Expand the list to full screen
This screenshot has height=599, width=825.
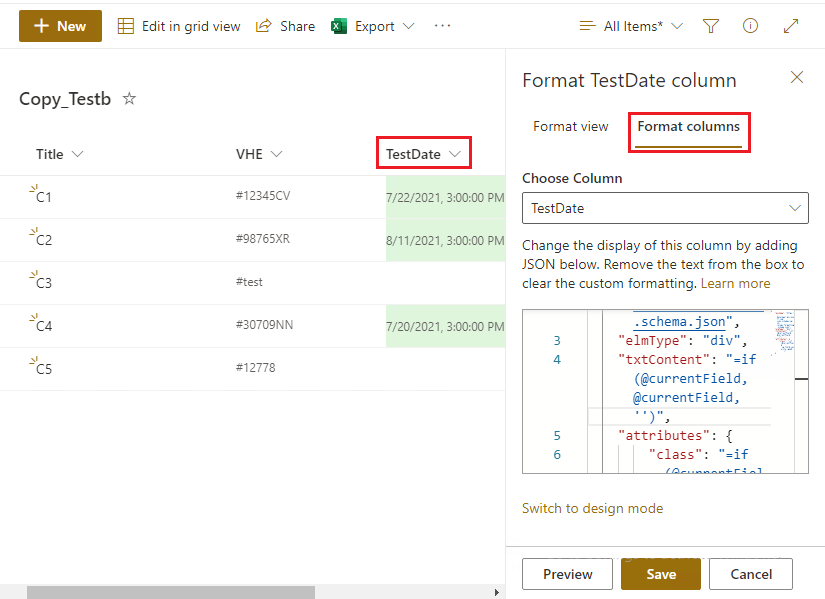(791, 26)
